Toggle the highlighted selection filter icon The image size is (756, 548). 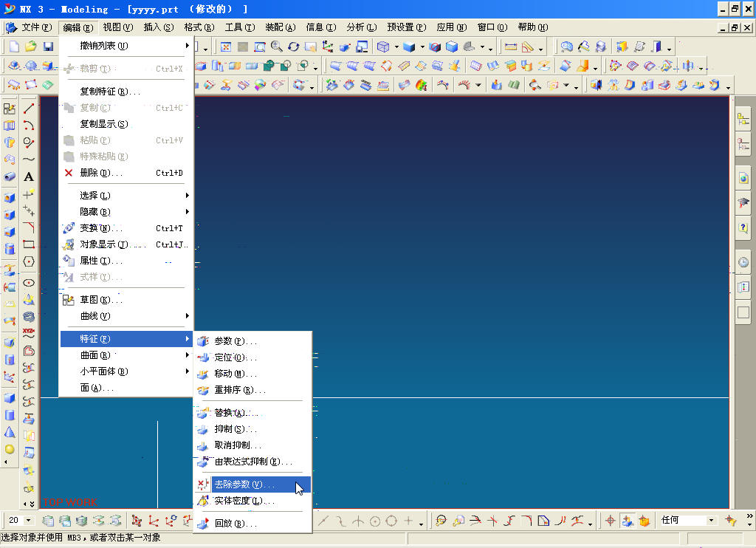coord(628,521)
